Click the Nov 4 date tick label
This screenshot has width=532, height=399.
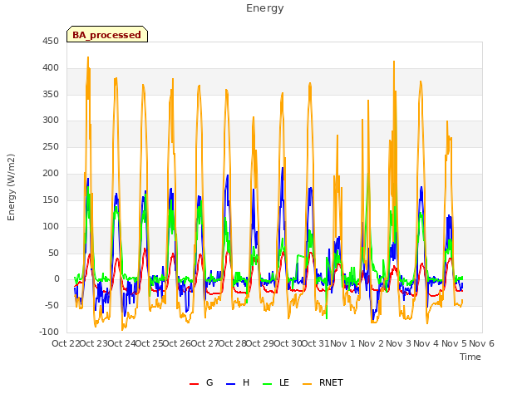coord(426,343)
